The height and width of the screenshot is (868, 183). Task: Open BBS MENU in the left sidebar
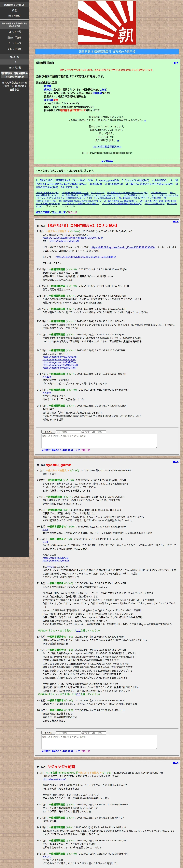pyautogui.click(x=14, y=15)
